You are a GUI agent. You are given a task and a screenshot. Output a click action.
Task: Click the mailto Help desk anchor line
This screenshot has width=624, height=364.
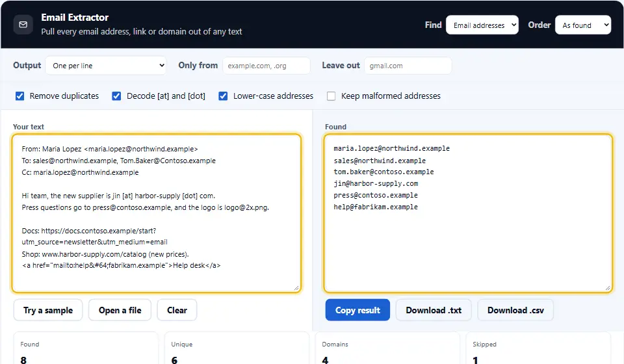[121, 265]
